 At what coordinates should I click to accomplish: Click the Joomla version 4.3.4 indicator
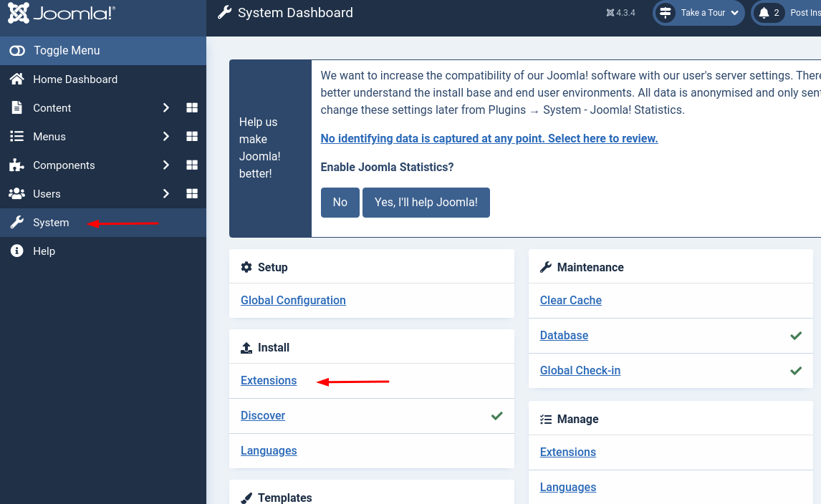620,13
